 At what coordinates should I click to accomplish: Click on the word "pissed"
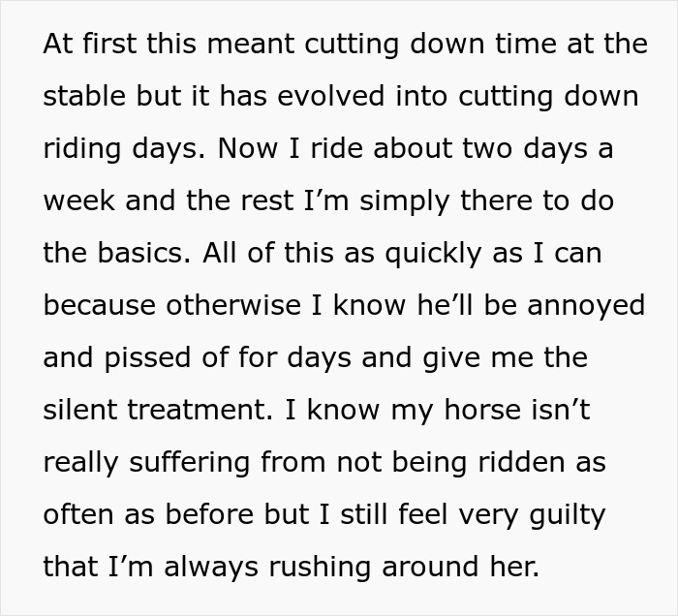(x=147, y=358)
